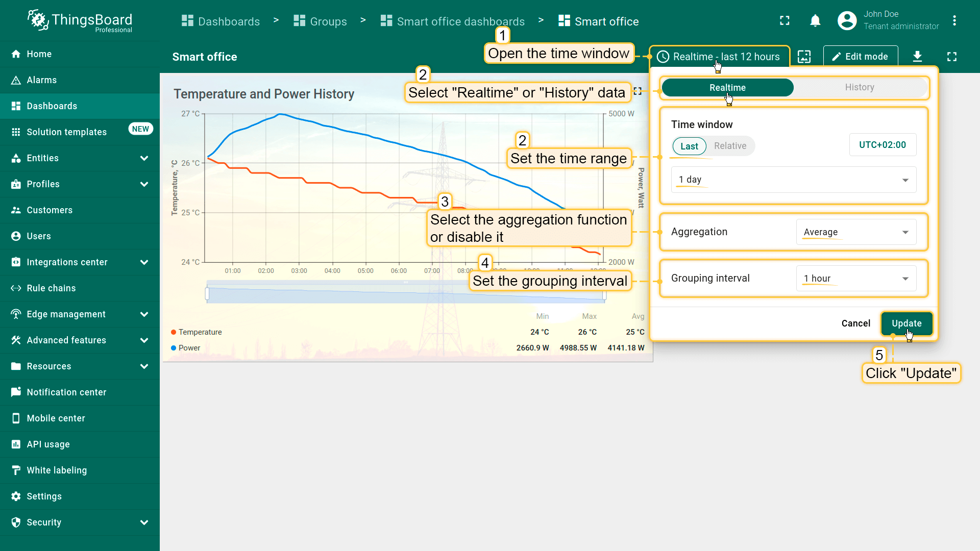Screen dimensions: 980x551
Task: Open the 1 hour grouping interval dropdown
Action: pos(856,279)
